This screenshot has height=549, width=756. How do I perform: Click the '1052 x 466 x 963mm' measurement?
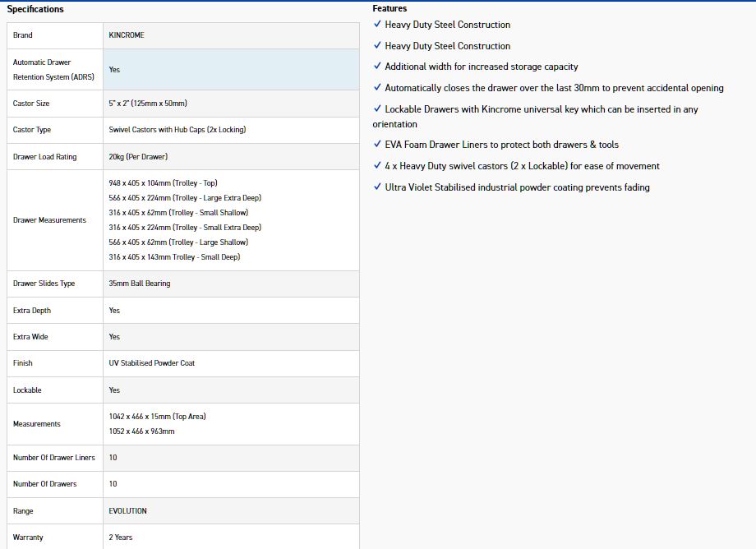tap(141, 431)
